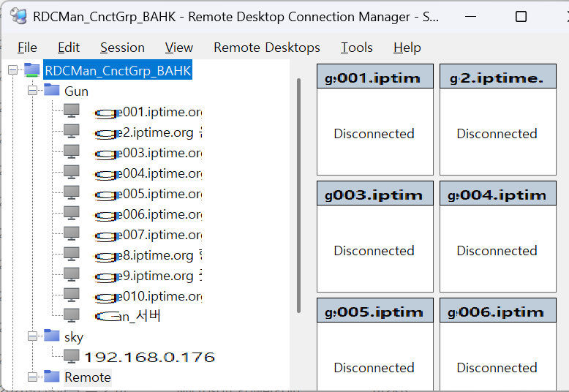Viewport: 569px width, 392px height.
Task: Collapse the Remote group
Action: (x=33, y=377)
